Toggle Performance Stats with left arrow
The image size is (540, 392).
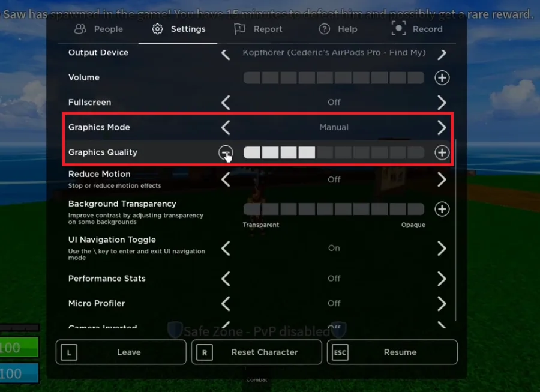[x=226, y=279]
